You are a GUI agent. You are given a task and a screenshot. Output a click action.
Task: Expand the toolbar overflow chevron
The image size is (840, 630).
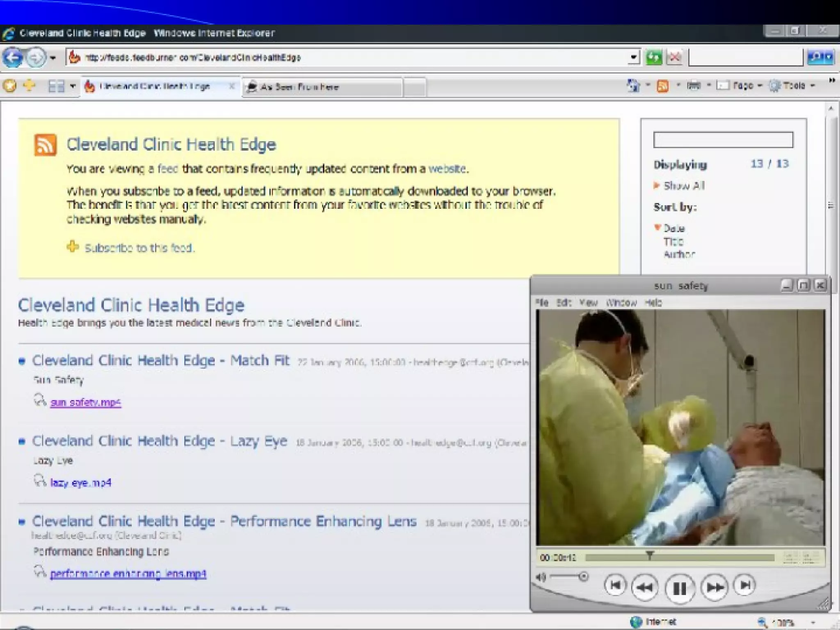(832, 81)
